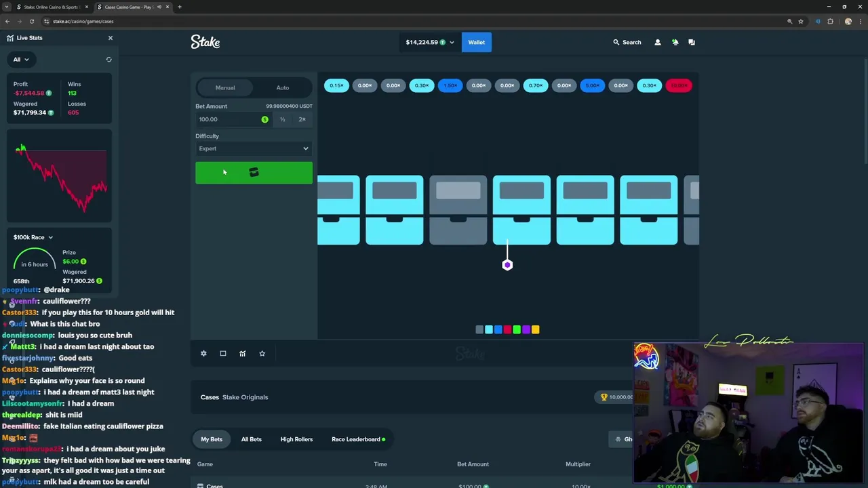The width and height of the screenshot is (868, 488).
Task: Click the purple hexagon result marker
Action: point(507,265)
